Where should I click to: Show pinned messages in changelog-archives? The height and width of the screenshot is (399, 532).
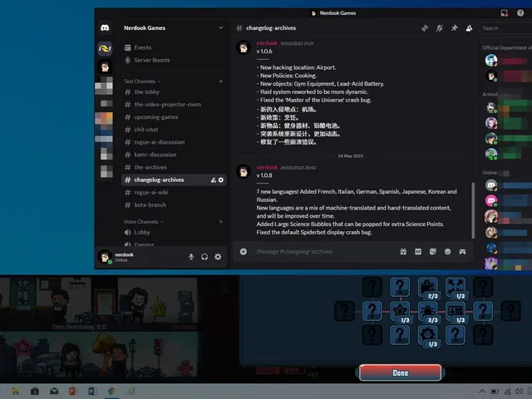(455, 28)
